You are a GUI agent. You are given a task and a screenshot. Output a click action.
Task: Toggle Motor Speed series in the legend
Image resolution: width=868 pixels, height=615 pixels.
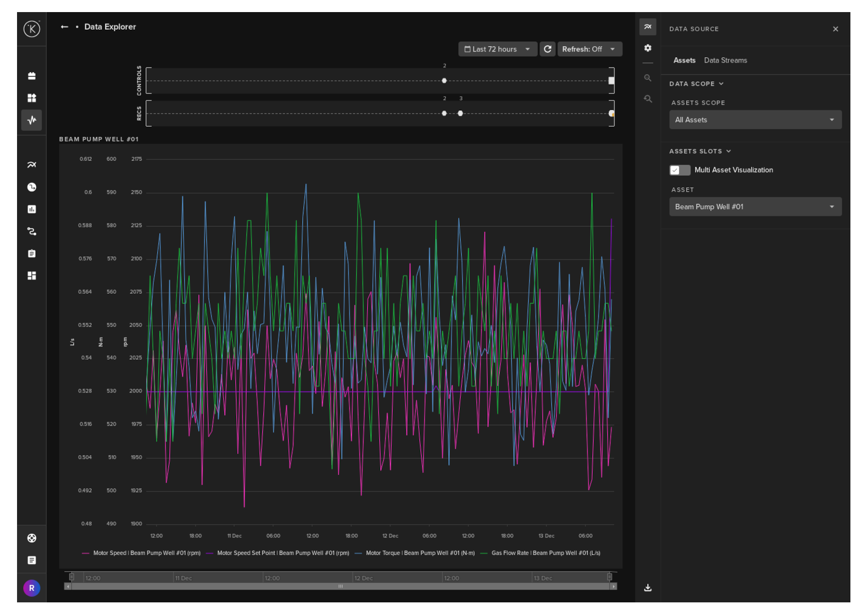tap(146, 553)
